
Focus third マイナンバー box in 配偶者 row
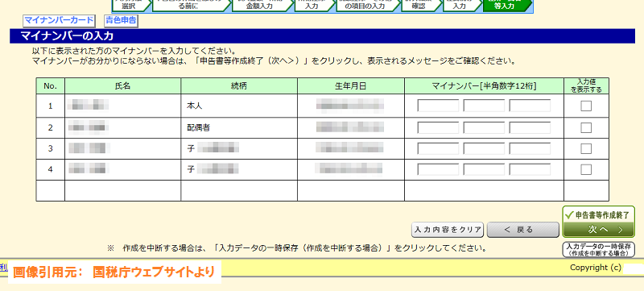(530, 127)
